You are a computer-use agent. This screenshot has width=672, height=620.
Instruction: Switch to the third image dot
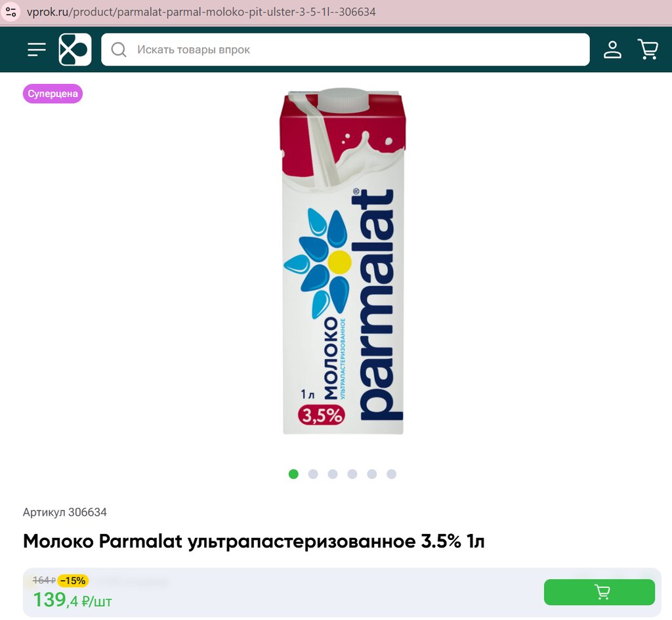(x=333, y=474)
